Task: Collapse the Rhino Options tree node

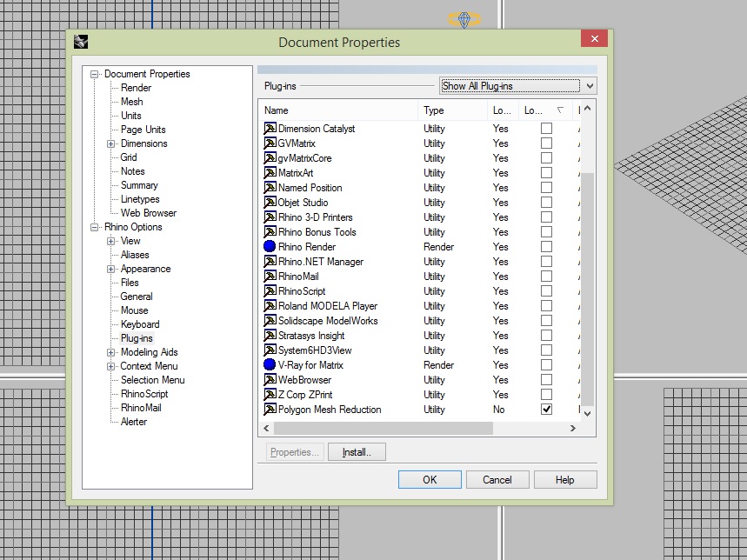Action: coord(94,227)
